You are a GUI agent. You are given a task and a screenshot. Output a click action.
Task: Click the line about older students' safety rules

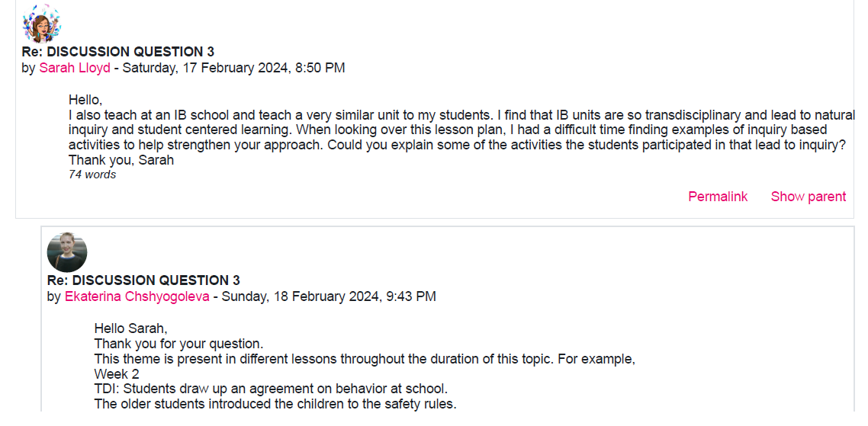(x=275, y=404)
